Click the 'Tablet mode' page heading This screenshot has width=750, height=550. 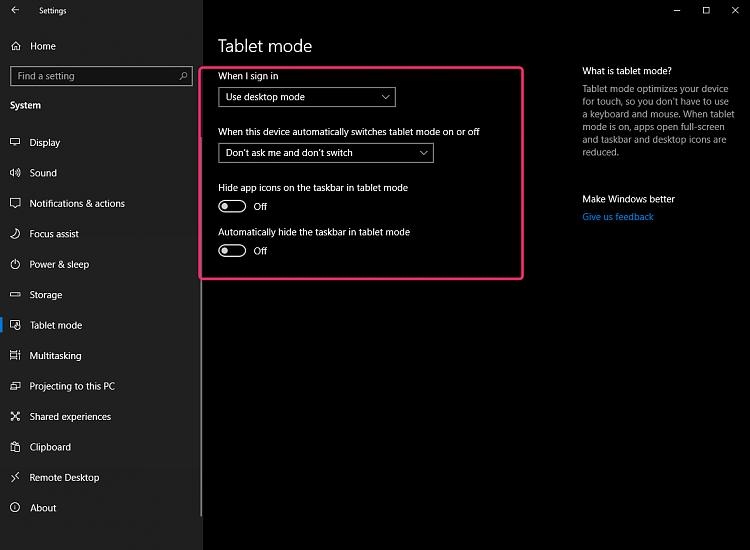point(265,46)
